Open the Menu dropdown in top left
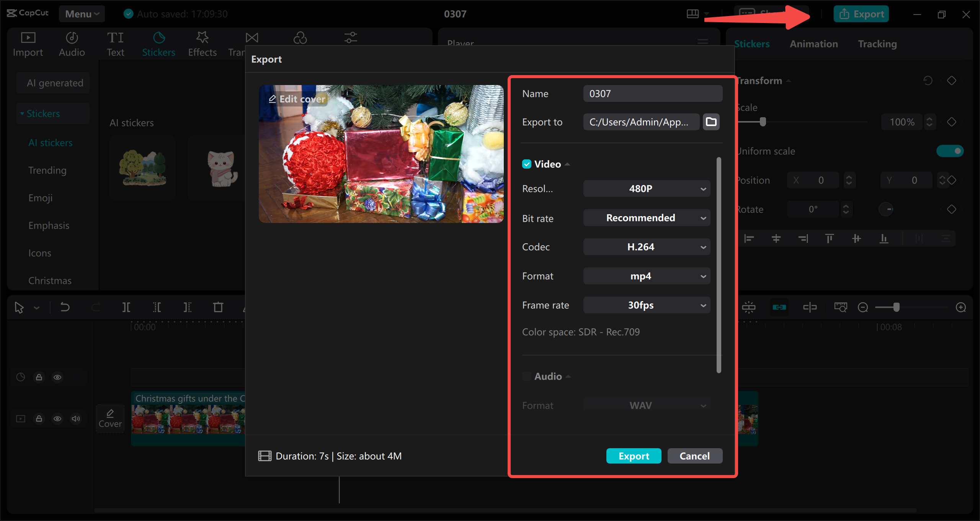 (x=82, y=14)
